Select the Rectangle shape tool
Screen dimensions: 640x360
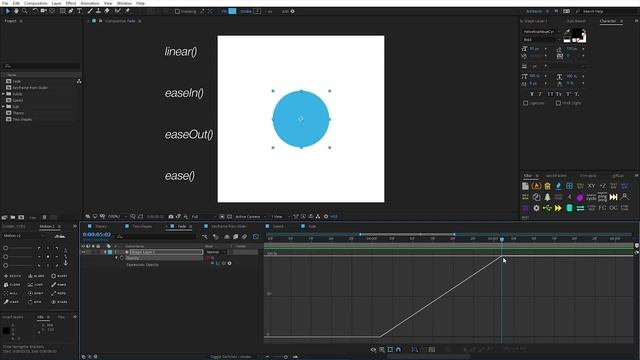coord(62,11)
